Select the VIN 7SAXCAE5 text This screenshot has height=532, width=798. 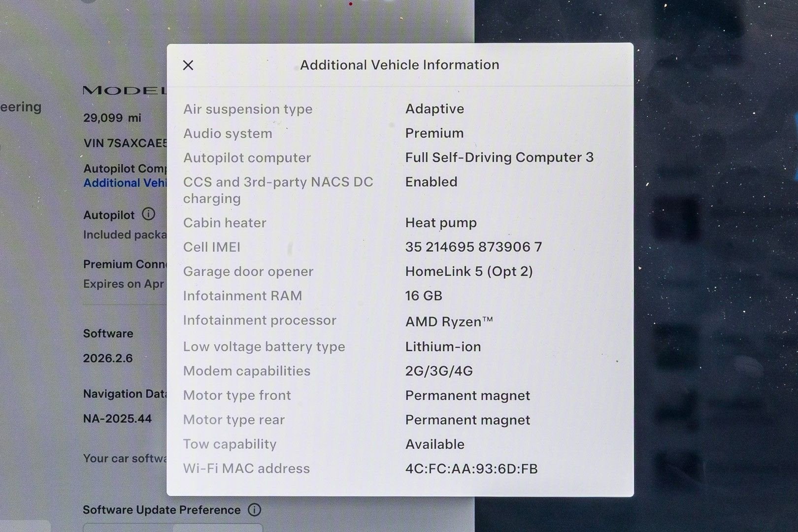pos(125,143)
